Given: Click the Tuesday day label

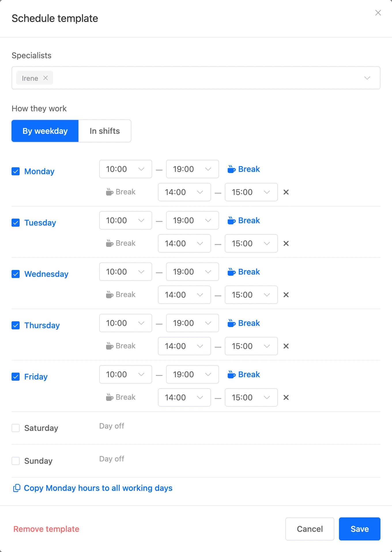Looking at the screenshot, I should pyautogui.click(x=40, y=223).
